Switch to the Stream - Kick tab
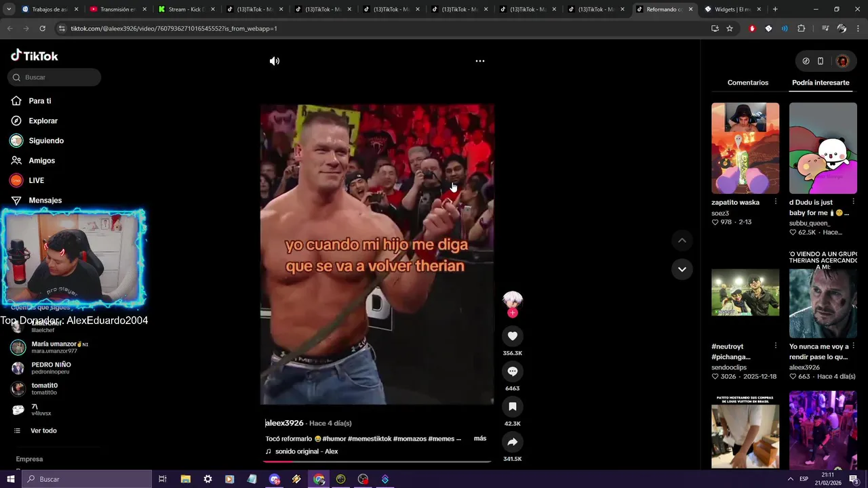This screenshot has width=868, height=488. [x=186, y=9]
